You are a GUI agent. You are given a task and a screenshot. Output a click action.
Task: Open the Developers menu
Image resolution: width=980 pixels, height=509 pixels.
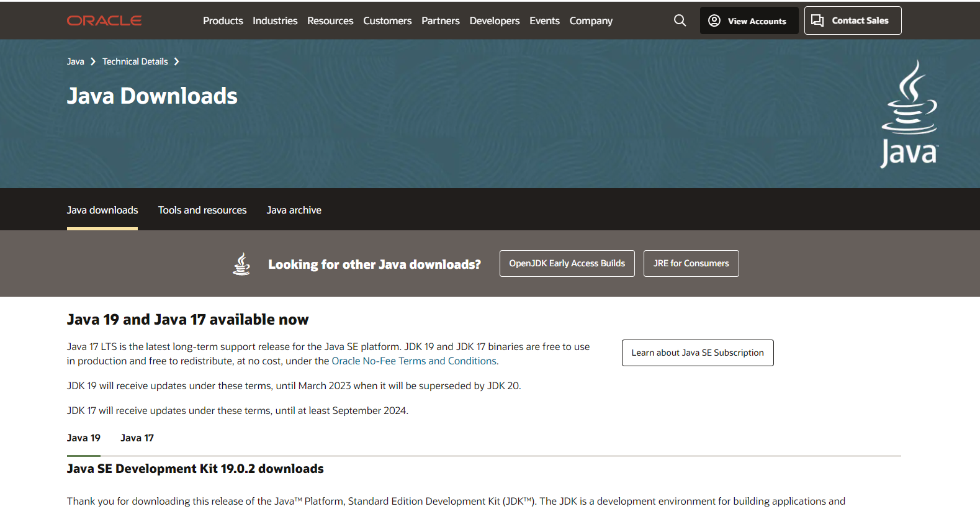pos(495,20)
